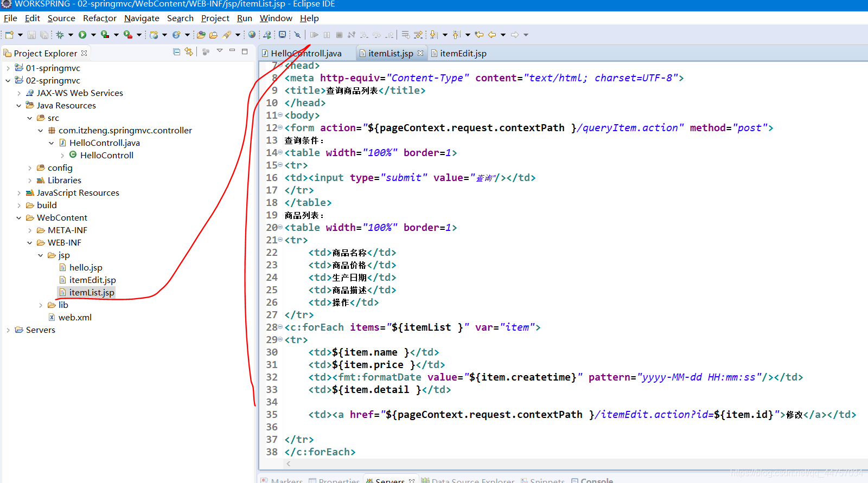Click the Forward navigation arrow
The image size is (868, 483).
pos(515,35)
